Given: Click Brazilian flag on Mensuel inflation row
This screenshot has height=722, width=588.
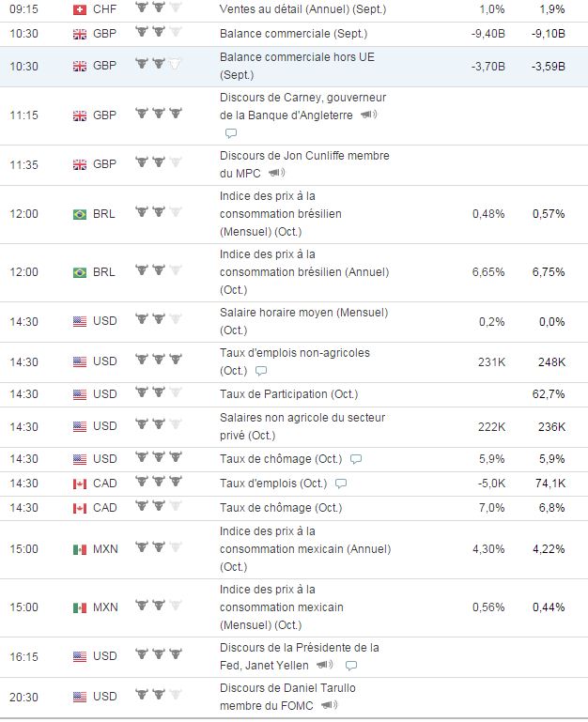Looking at the screenshot, I should pyautogui.click(x=80, y=215).
